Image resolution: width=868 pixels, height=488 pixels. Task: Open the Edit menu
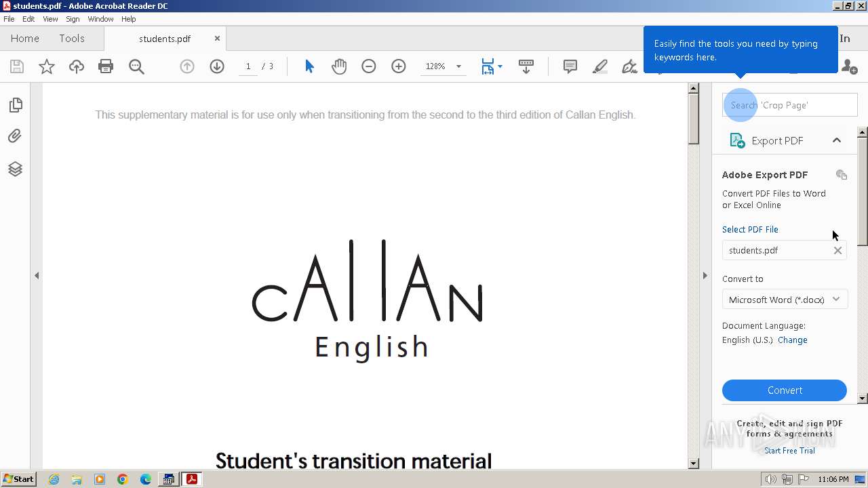(28, 19)
